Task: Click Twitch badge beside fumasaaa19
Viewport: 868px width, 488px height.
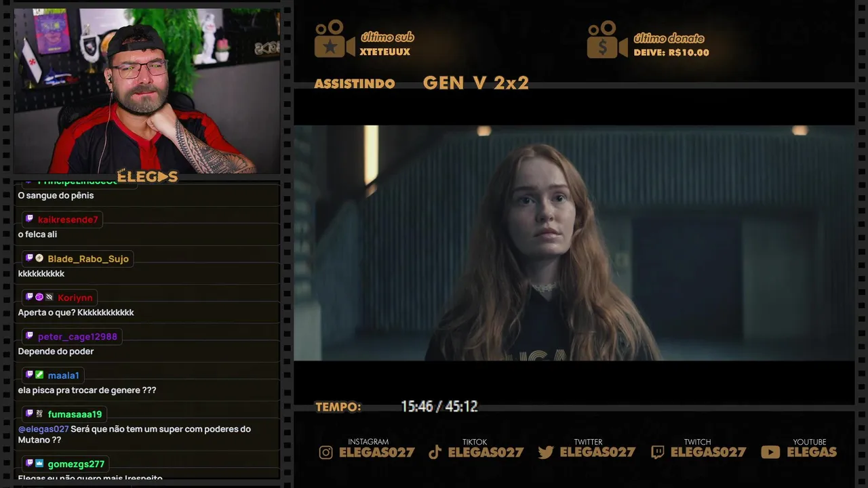Action: coord(29,413)
